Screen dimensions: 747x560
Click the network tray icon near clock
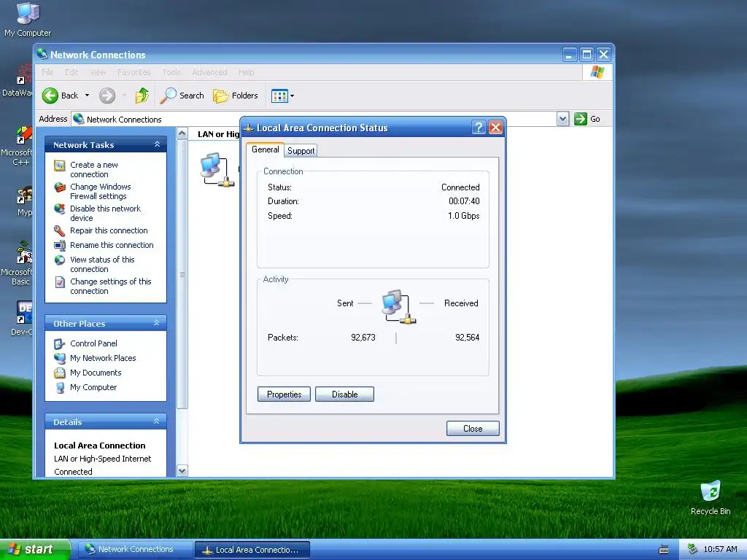tap(692, 550)
